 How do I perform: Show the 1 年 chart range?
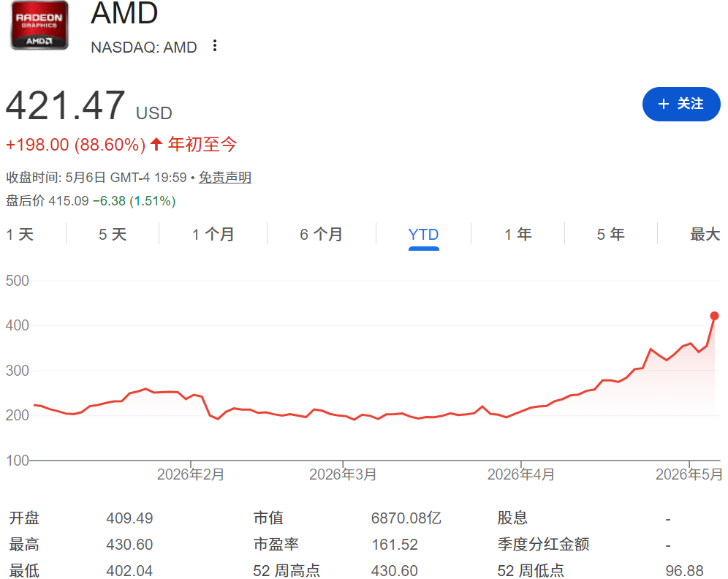[x=518, y=235]
